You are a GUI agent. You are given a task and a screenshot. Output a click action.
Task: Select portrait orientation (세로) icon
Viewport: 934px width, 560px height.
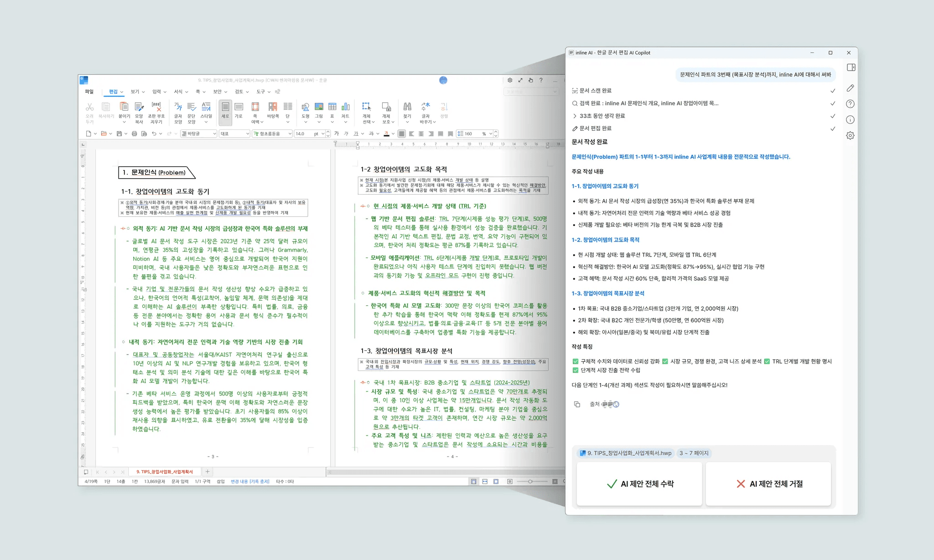225,107
